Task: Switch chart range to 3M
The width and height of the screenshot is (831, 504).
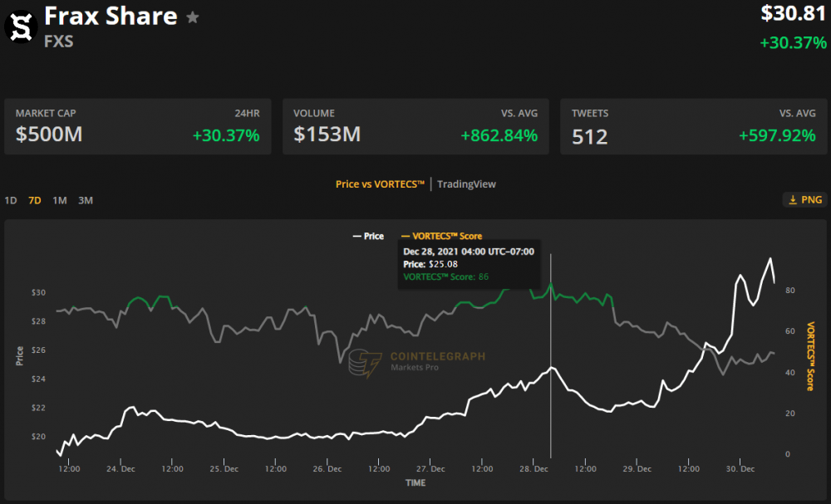Action: coord(86,200)
